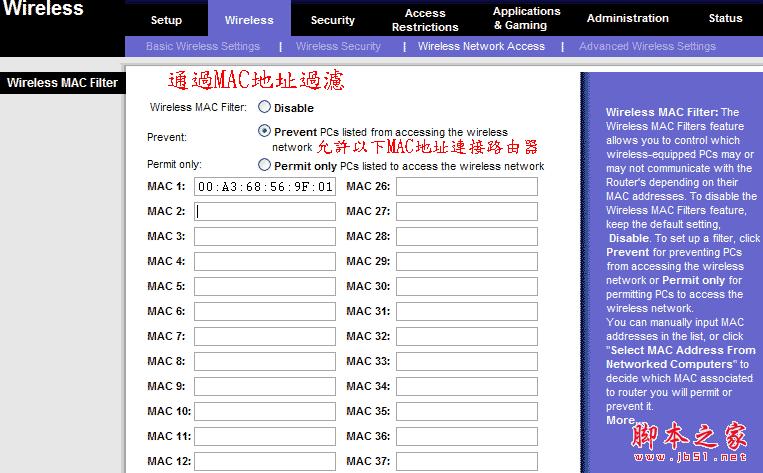
Task: Click the MAC 28 input field
Action: click(x=467, y=236)
